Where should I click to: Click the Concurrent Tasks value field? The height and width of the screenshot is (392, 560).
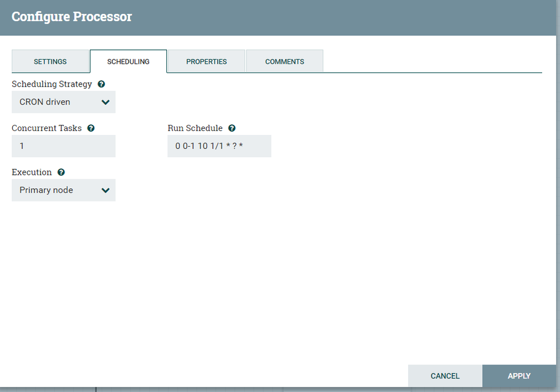63,146
